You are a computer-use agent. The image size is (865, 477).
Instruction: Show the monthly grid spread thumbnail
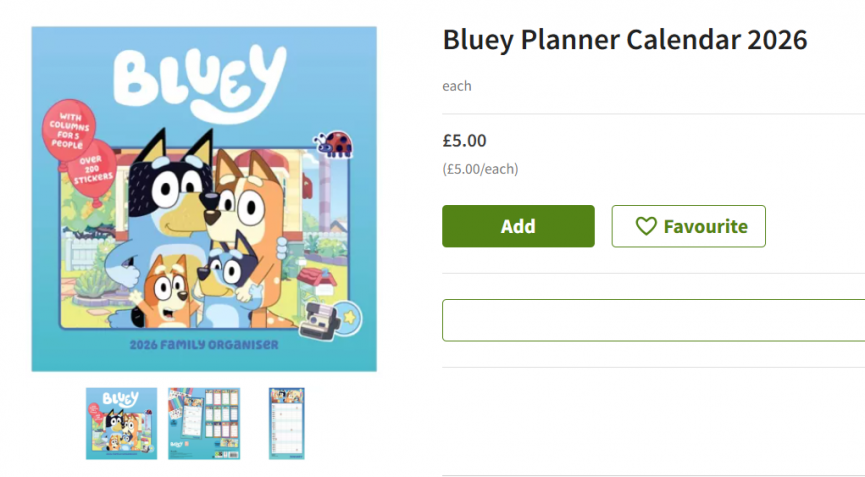(x=204, y=423)
